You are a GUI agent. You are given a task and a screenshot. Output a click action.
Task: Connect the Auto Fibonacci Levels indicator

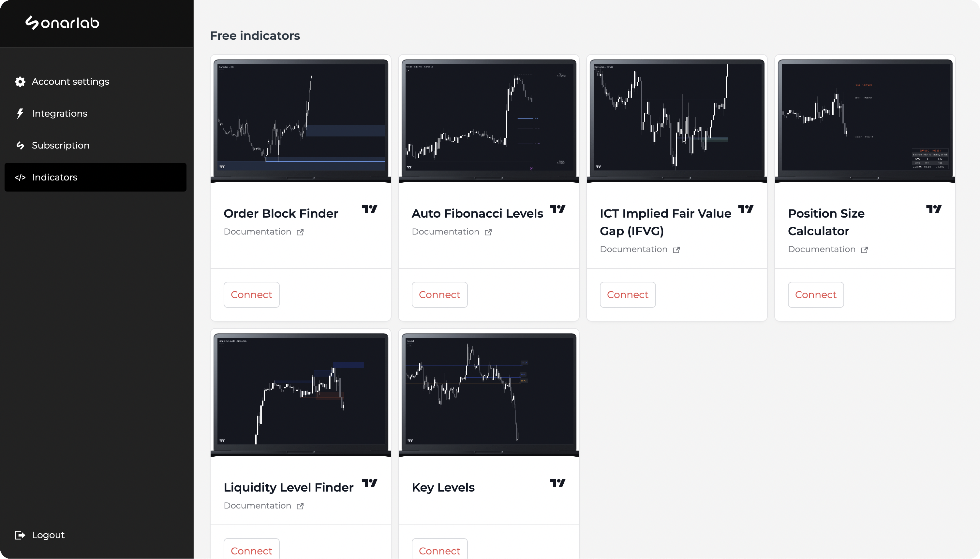pyautogui.click(x=439, y=295)
